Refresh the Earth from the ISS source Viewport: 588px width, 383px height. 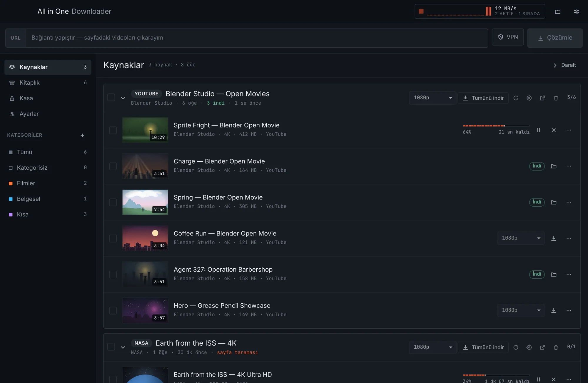pos(516,347)
